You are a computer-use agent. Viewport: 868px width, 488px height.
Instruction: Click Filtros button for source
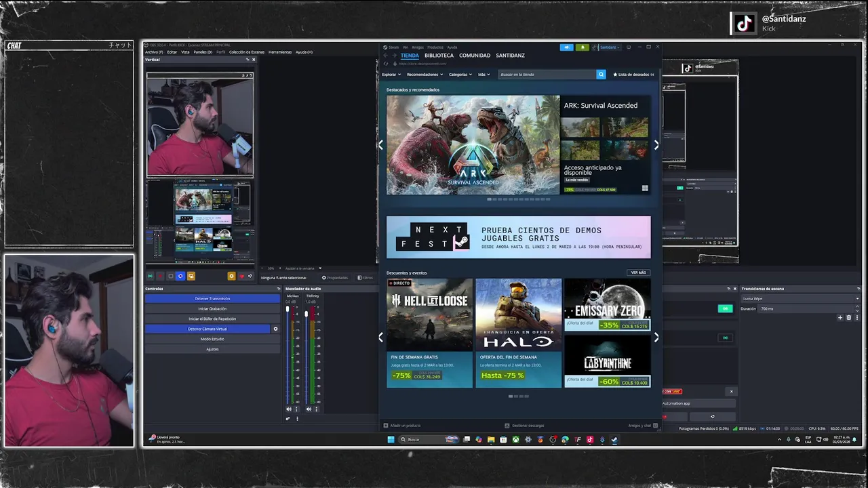pyautogui.click(x=365, y=277)
